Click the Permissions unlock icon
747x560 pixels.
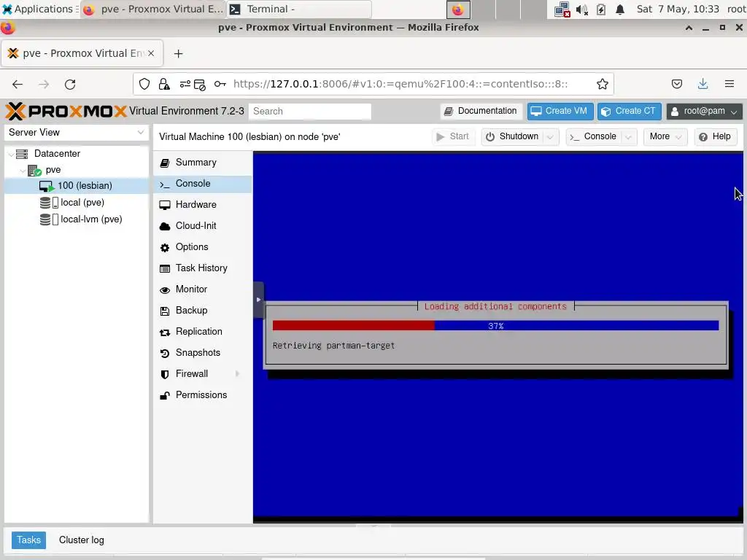(165, 396)
